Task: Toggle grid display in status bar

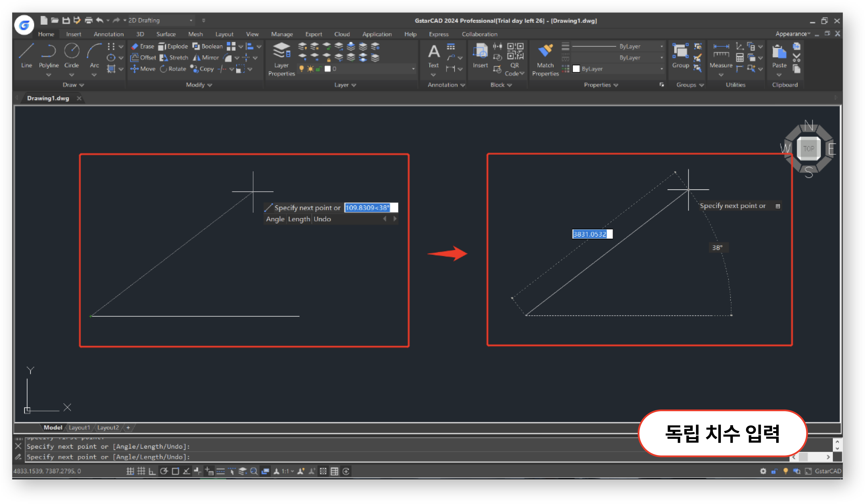Action: coord(141,471)
